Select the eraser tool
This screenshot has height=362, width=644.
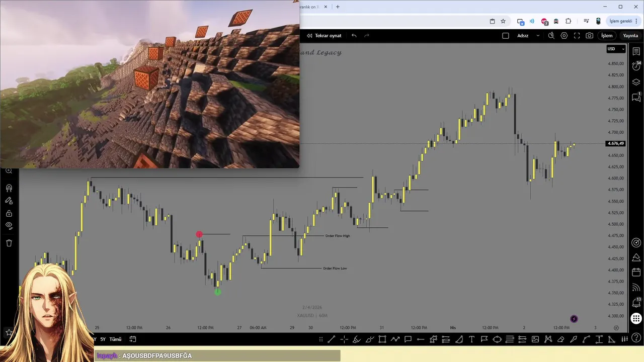(x=560, y=339)
